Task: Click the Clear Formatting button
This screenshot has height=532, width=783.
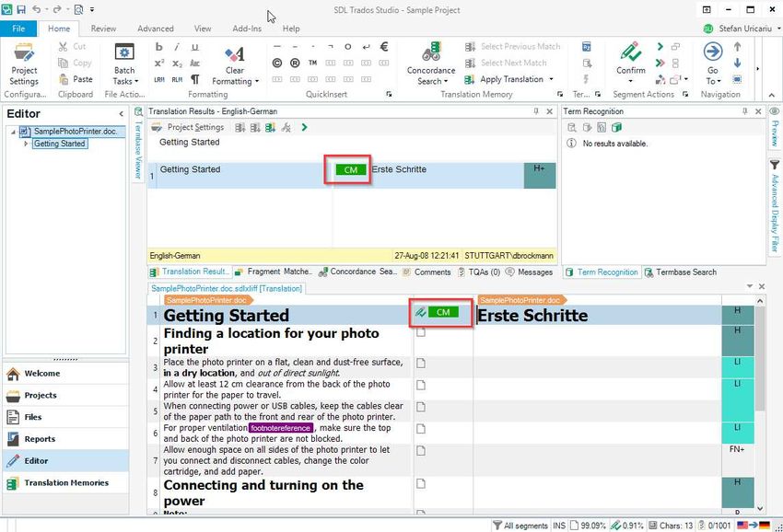Action: click(235, 64)
